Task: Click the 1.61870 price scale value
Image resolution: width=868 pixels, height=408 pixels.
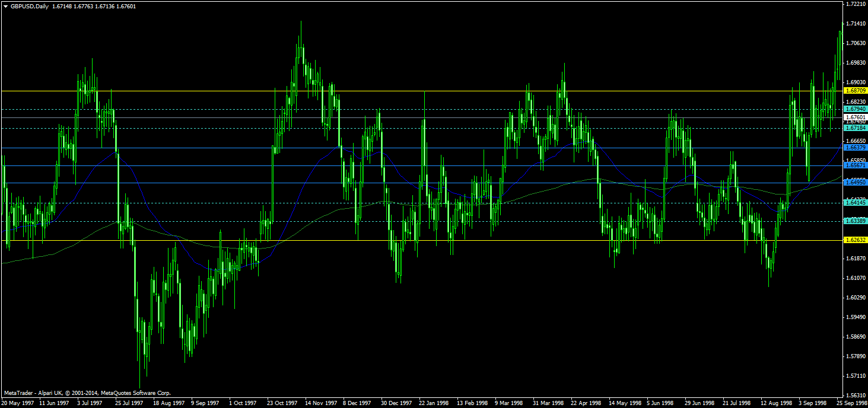Action: pyautogui.click(x=856, y=259)
